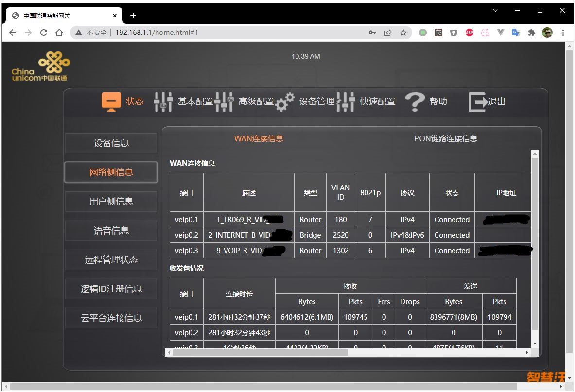Screen dimensions: 575x392
Task: Open 基本配置 sliders icon
Action: tap(163, 102)
